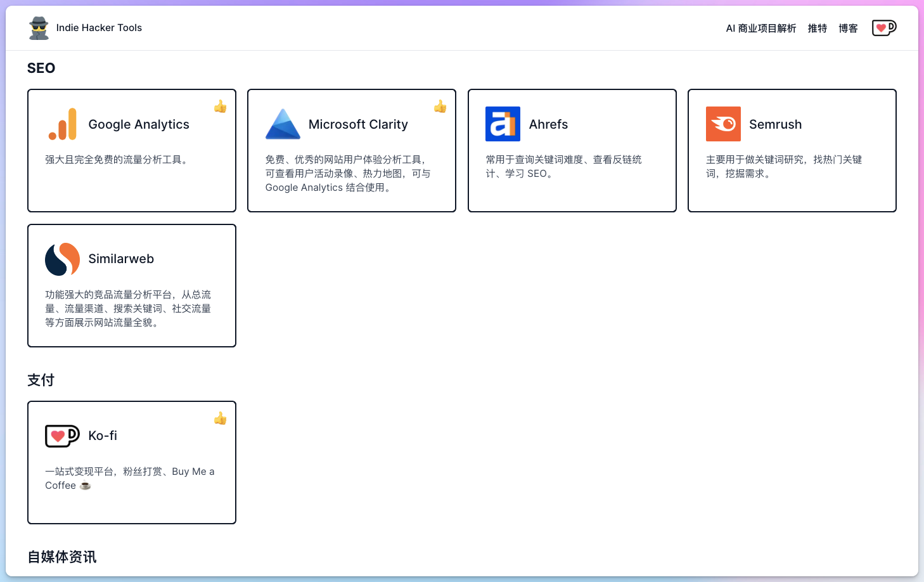This screenshot has height=582, width=924.
Task: Open the Similarweb card title
Action: (x=121, y=259)
